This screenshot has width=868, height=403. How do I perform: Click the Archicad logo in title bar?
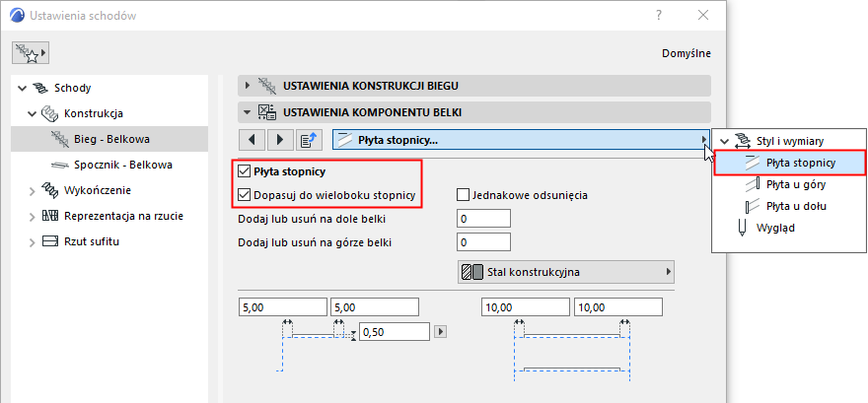[x=17, y=16]
